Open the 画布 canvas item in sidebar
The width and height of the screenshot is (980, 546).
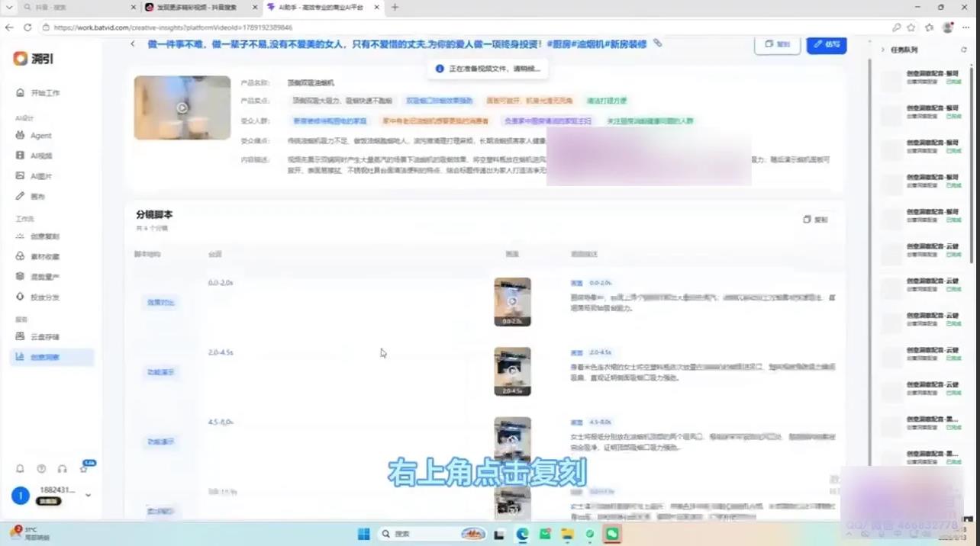(31, 197)
